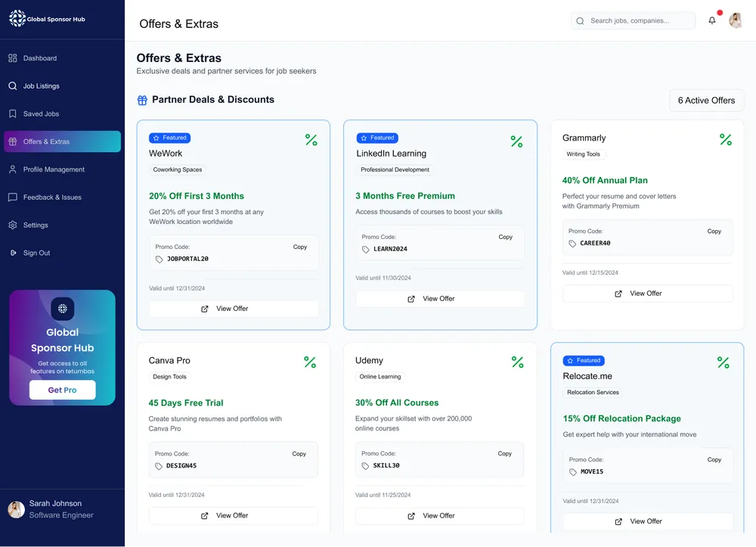Screen dimensions: 756x547
Task: Copy the SKILL30 promo code
Action: [505, 453]
